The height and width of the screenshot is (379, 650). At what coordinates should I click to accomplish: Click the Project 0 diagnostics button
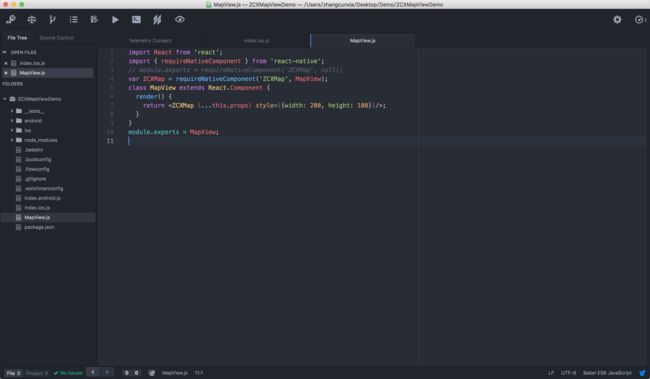pyautogui.click(x=36, y=373)
